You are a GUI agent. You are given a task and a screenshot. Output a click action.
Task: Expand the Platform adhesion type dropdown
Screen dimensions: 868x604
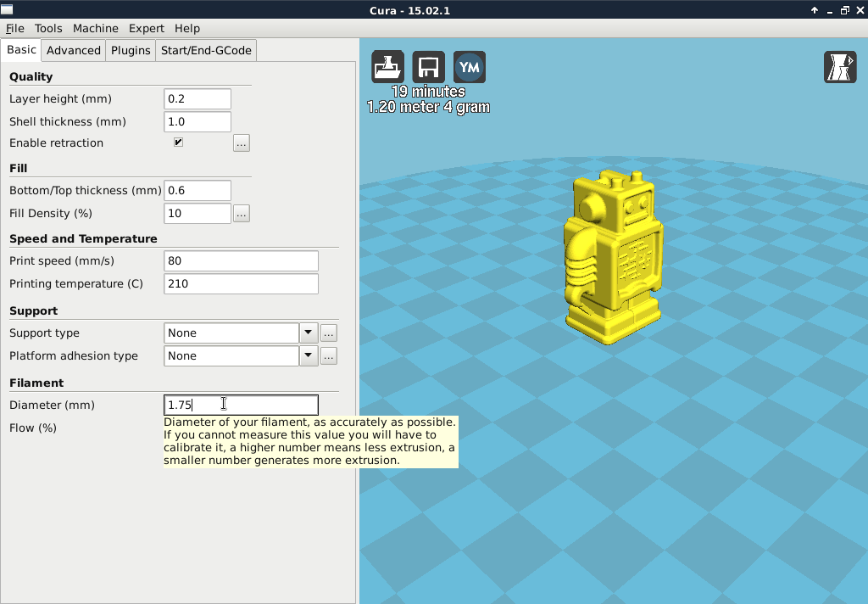[x=309, y=356]
